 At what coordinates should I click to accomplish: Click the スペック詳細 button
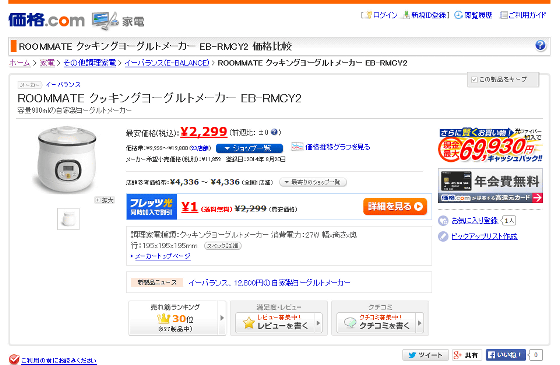pos(223,246)
